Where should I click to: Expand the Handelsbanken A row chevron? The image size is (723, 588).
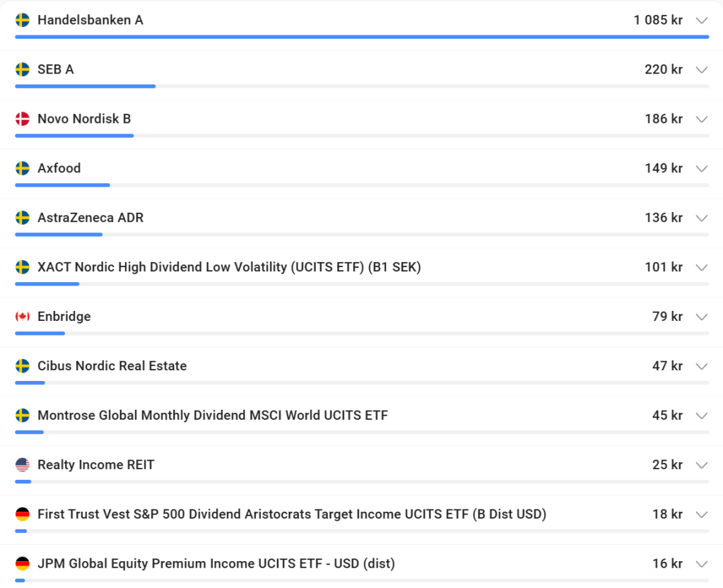(701, 20)
